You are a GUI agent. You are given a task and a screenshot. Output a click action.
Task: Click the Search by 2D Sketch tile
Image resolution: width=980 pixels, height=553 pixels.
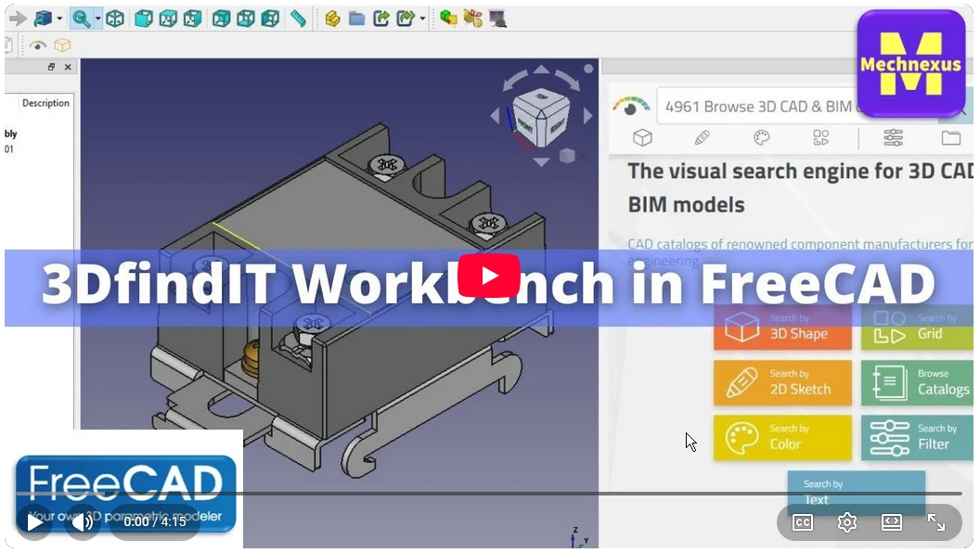pos(782,382)
